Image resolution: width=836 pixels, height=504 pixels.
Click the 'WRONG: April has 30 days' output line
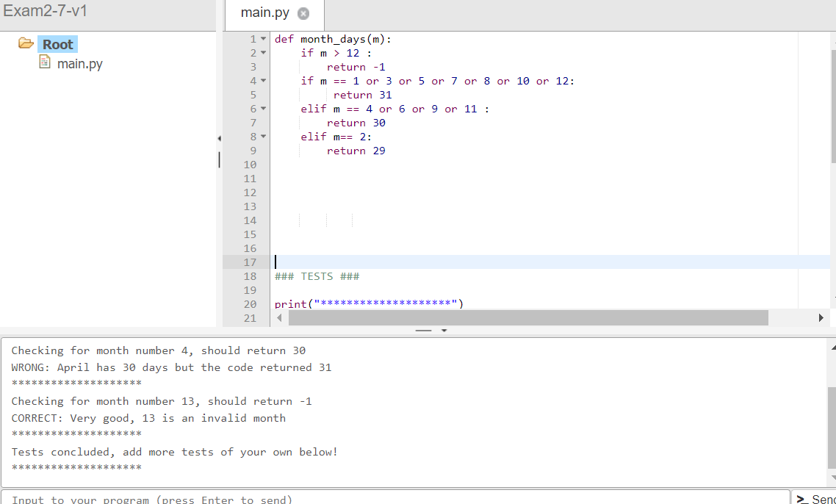click(171, 367)
